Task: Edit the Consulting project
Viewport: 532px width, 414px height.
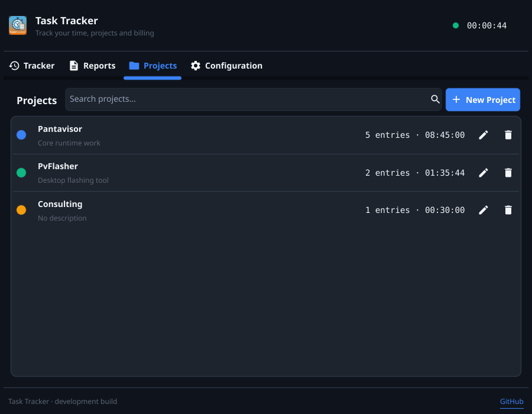Action: 484,210
